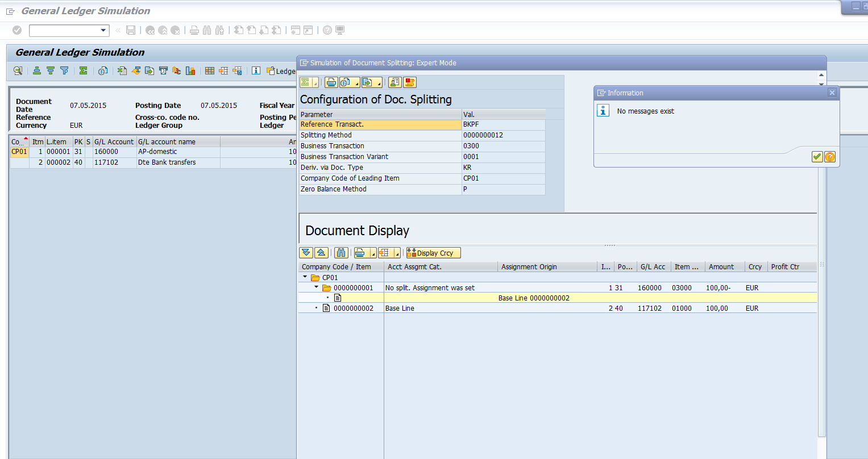868x459 pixels.
Task: Click the word processing icon in ledger toolbar
Action: click(x=136, y=71)
